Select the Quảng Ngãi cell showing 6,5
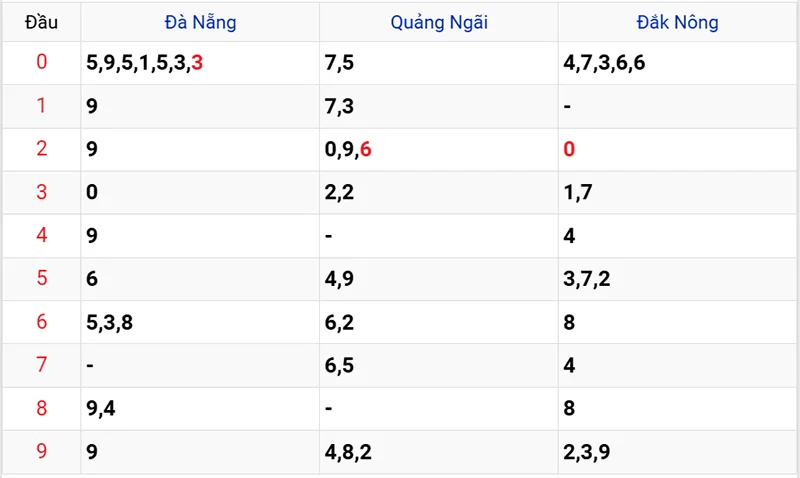Viewport: 800px width, 478px height. pyautogui.click(x=339, y=365)
